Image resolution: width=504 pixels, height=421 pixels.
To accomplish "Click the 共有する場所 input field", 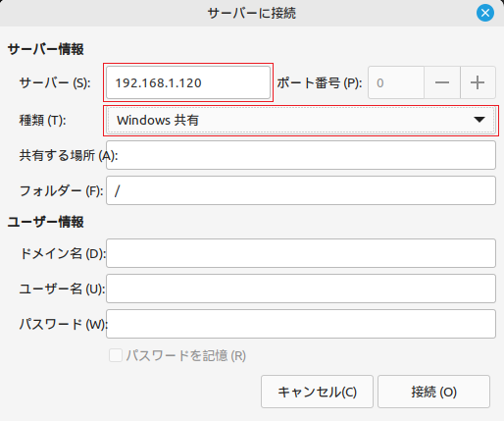I will click(x=301, y=155).
